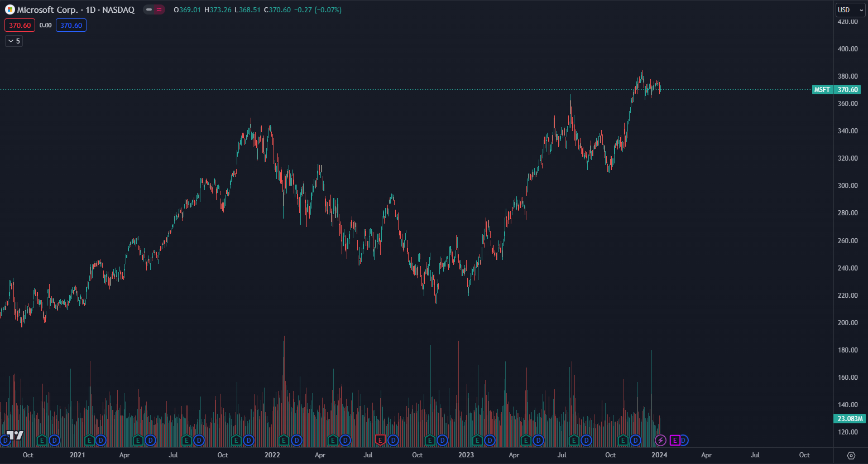Open the upcoming dividend marker after 2024

[683, 440]
